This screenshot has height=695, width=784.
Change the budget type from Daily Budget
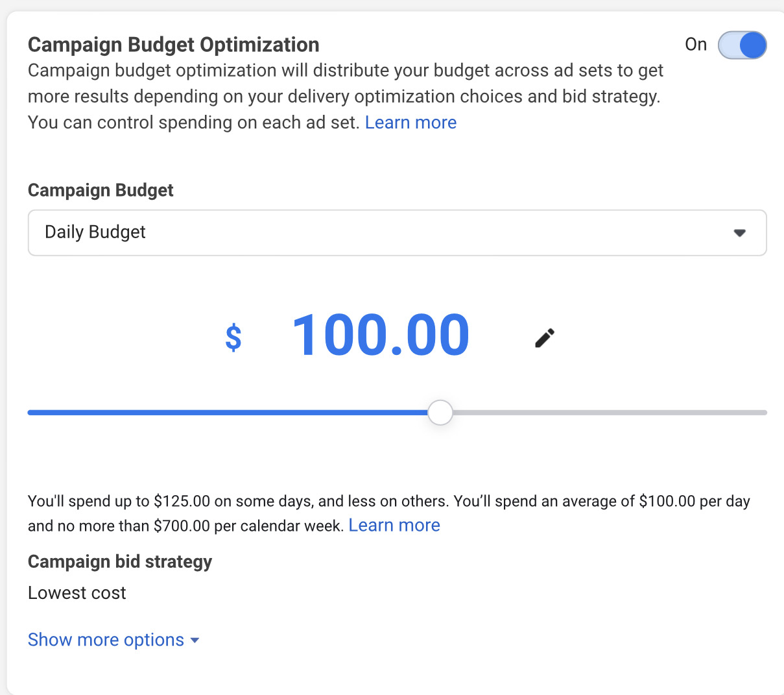pyautogui.click(x=397, y=232)
